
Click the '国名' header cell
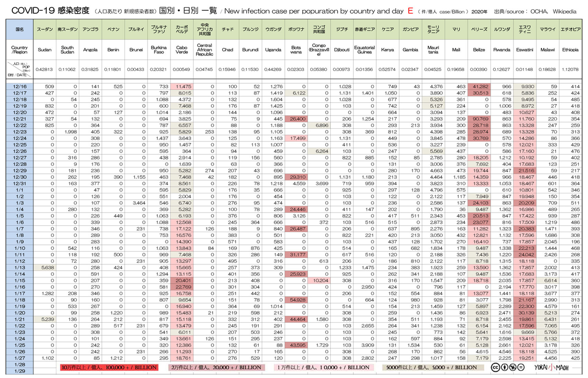[x=20, y=29]
